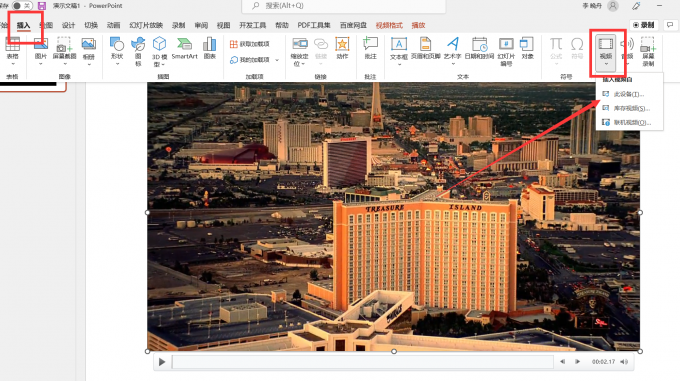This screenshot has height=381, width=680.
Task: Click the 符号 omega symbol icon
Action: 577,44
